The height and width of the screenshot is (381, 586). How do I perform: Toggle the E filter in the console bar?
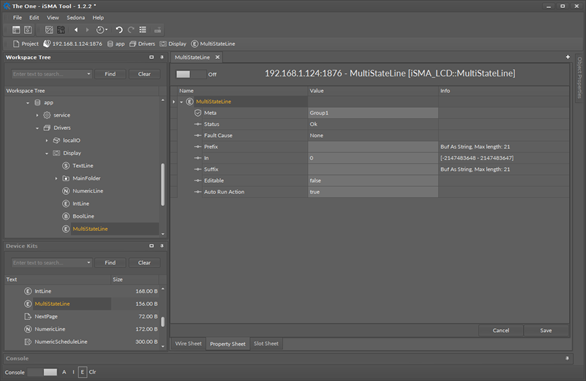point(82,372)
